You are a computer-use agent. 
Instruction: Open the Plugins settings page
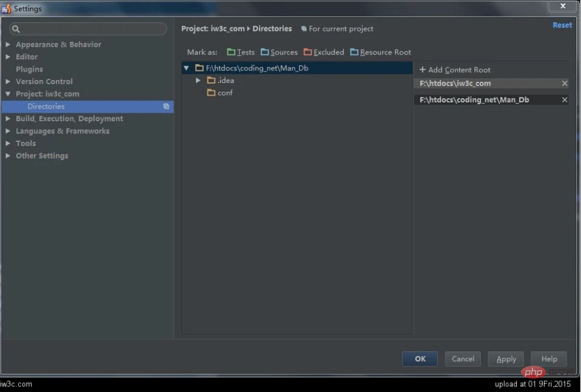click(29, 70)
